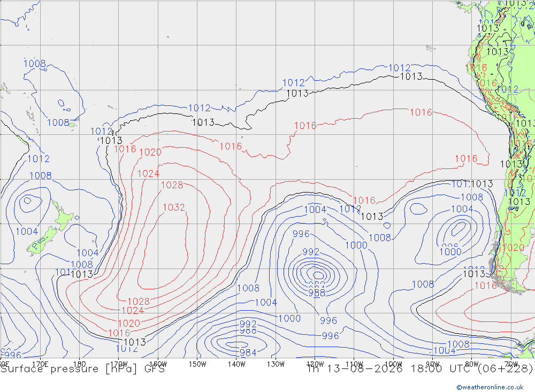Viewport: 535px width, 392px height.
Task: Click the 1032 high pressure center label
Action: coord(174,207)
